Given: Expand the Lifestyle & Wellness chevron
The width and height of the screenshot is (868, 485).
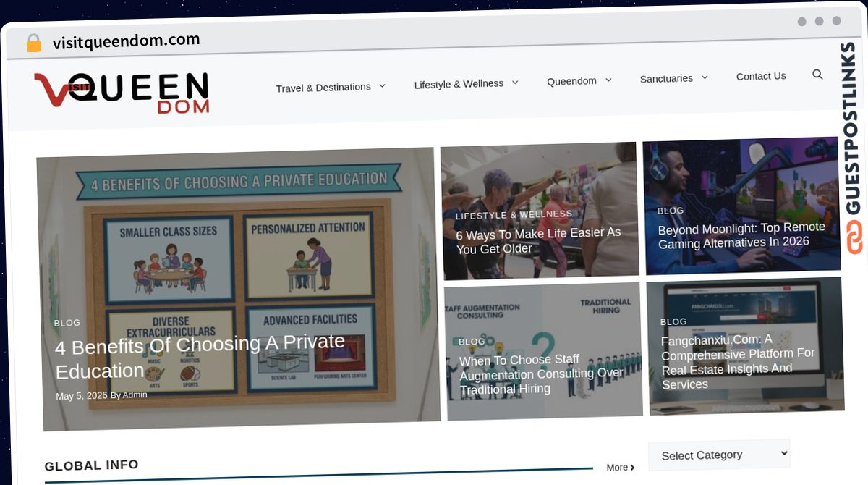Looking at the screenshot, I should 515,83.
